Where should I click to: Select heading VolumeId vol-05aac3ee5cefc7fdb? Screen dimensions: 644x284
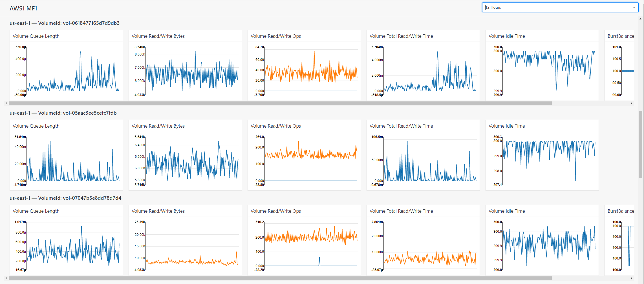pos(63,113)
